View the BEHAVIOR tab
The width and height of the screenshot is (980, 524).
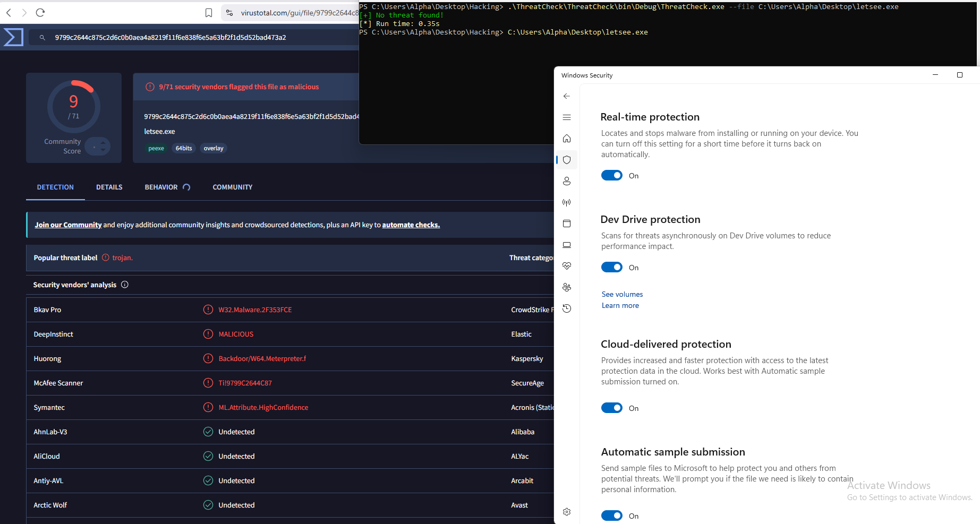point(161,187)
